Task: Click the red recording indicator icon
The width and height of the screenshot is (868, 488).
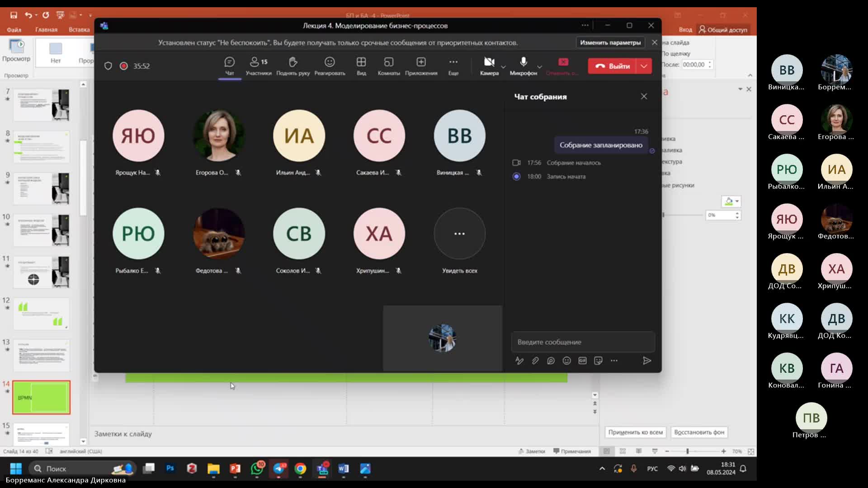Action: [123, 66]
